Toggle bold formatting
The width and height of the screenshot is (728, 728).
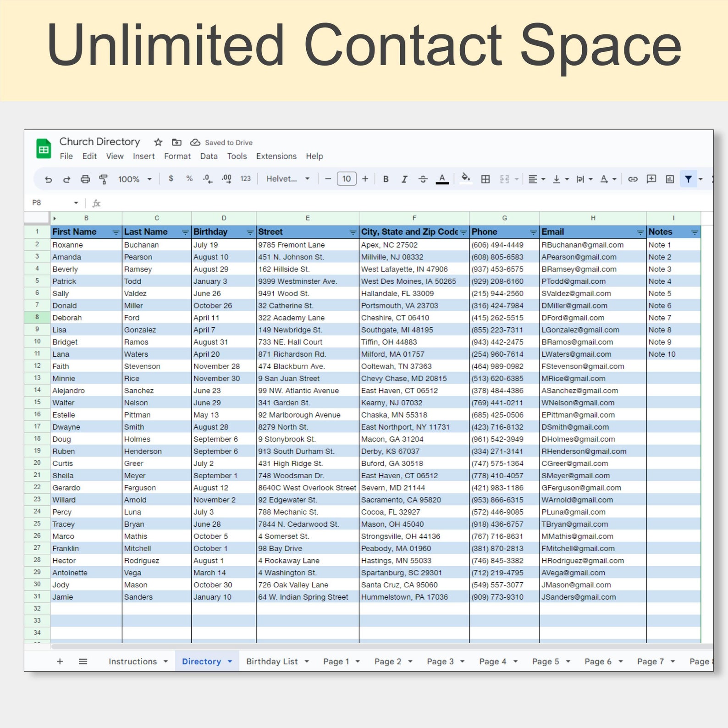(386, 179)
